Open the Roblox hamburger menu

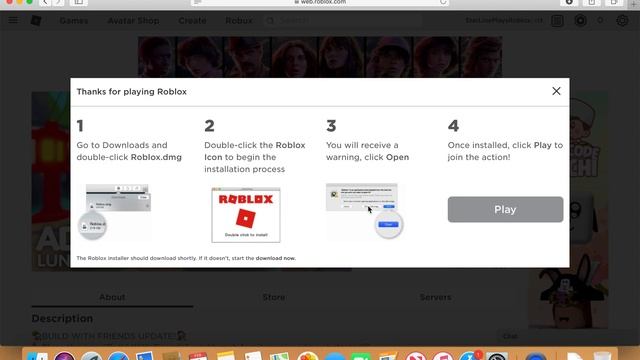click(13, 20)
